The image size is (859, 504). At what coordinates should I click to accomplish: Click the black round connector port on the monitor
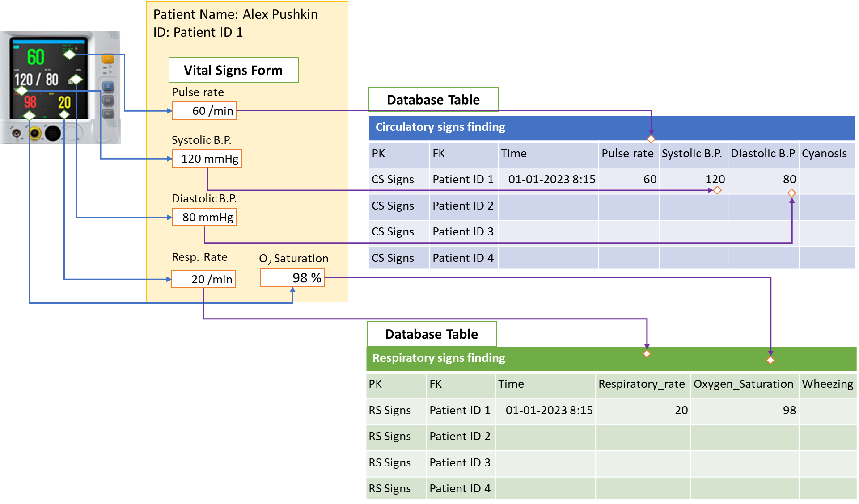click(53, 133)
